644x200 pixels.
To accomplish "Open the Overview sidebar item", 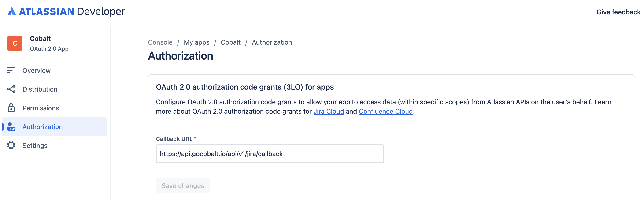I will (54, 70).
